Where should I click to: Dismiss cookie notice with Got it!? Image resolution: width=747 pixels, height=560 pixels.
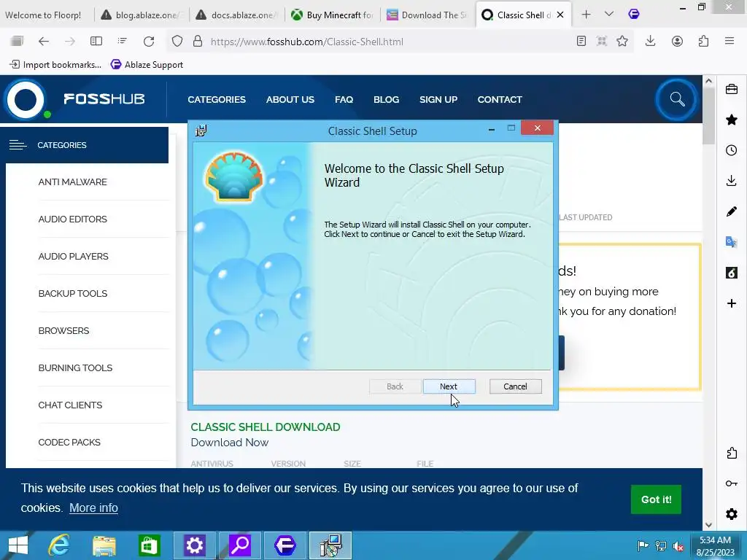(x=656, y=499)
